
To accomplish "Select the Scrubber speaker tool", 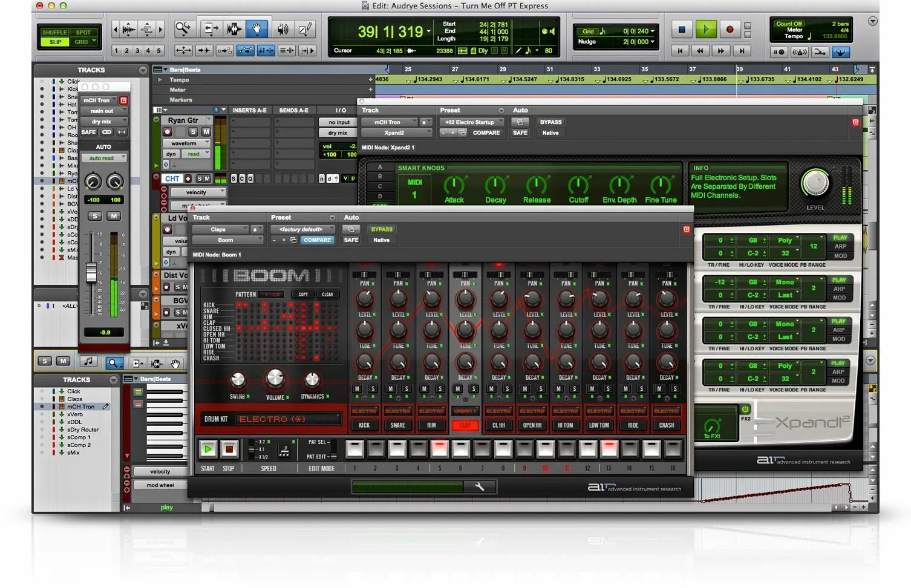I will [282, 28].
